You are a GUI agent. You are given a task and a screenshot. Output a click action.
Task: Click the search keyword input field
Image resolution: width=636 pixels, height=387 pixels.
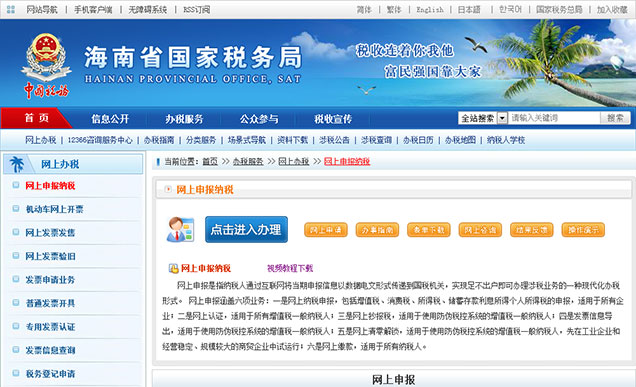point(554,118)
